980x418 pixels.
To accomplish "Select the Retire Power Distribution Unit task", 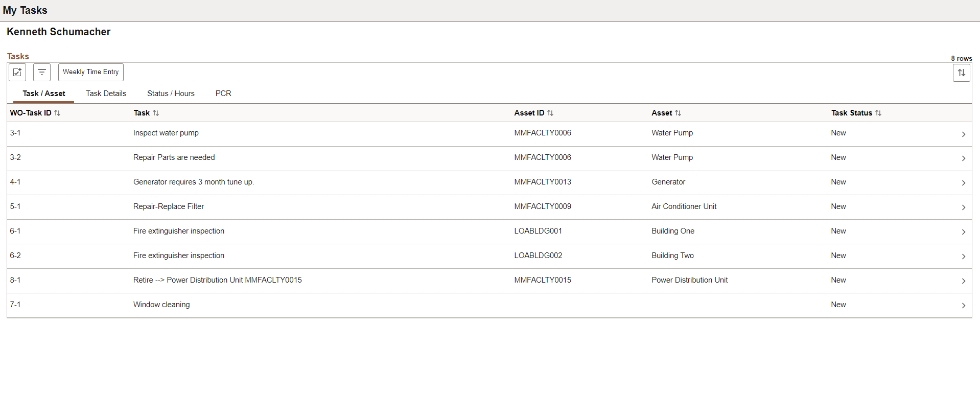I will [489, 281].
